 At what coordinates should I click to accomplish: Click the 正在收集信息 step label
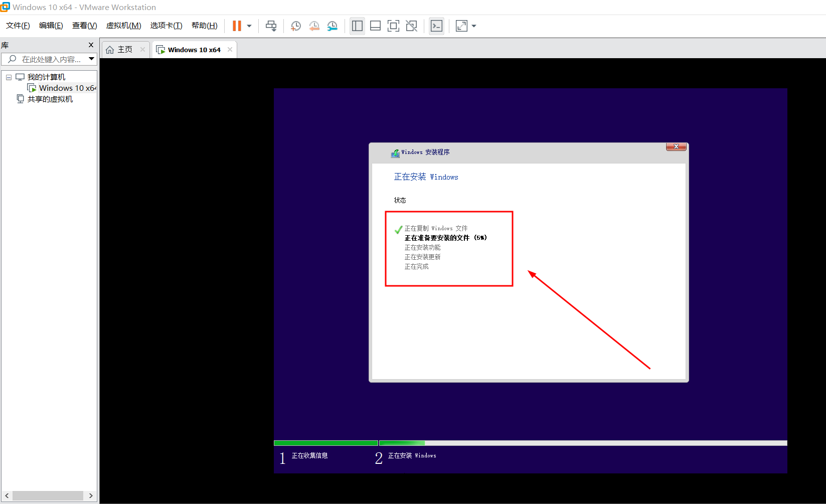point(310,455)
